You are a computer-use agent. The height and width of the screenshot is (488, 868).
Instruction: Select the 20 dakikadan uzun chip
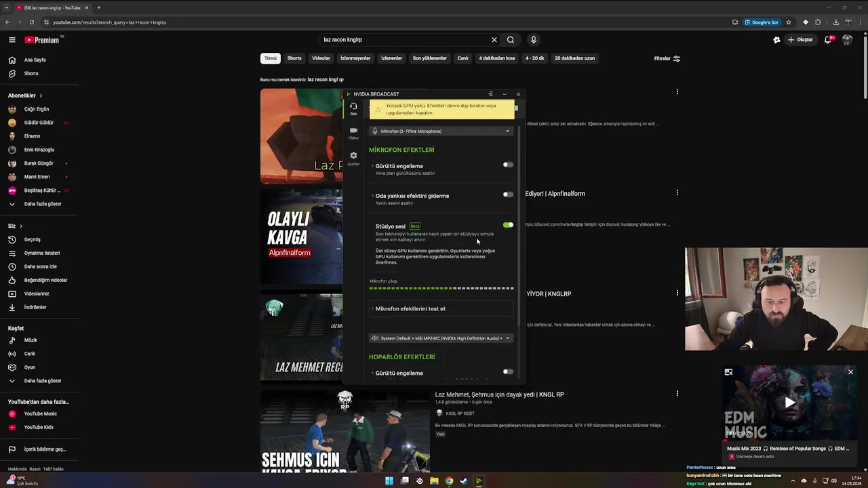(574, 58)
